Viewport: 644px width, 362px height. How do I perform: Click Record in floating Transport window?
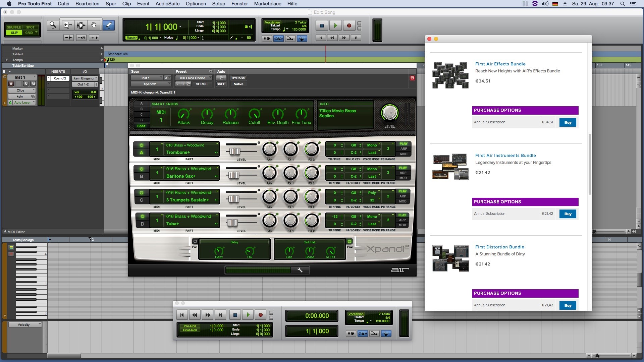(x=261, y=315)
